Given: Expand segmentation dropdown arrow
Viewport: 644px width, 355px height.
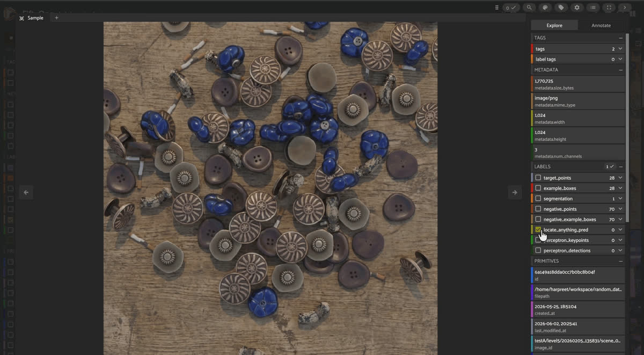Looking at the screenshot, I should tap(620, 199).
